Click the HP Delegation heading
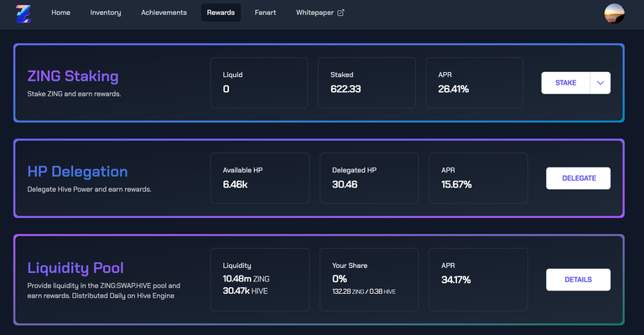The height and width of the screenshot is (335, 644). (x=78, y=172)
